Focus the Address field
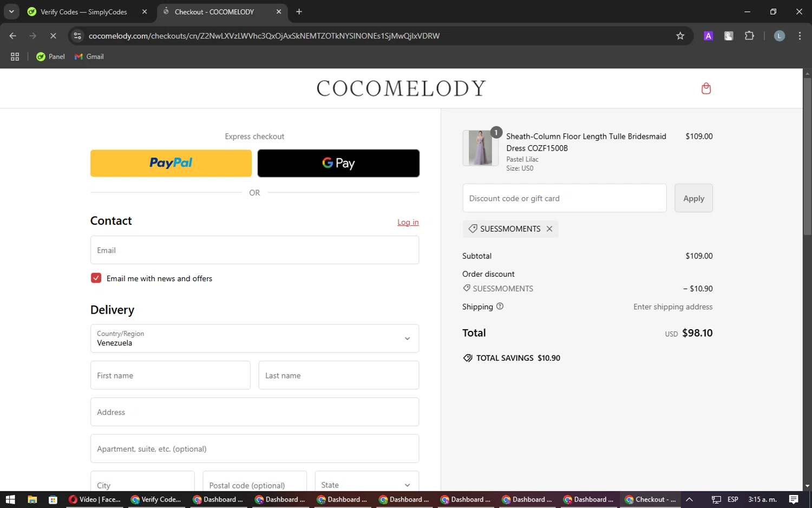This screenshot has width=812, height=508. pos(254,412)
